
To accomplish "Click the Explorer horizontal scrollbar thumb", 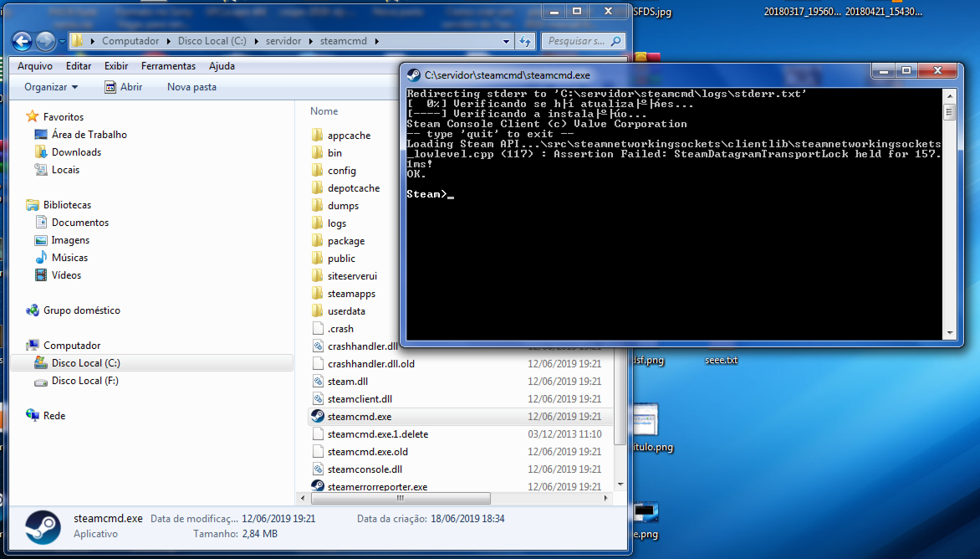I will [x=401, y=499].
